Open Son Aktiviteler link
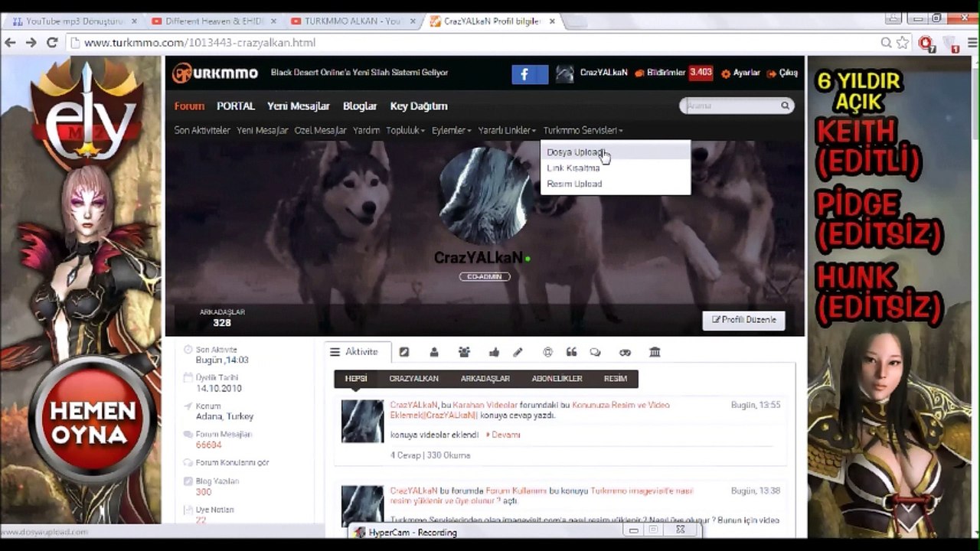The width and height of the screenshot is (980, 551). pyautogui.click(x=202, y=131)
